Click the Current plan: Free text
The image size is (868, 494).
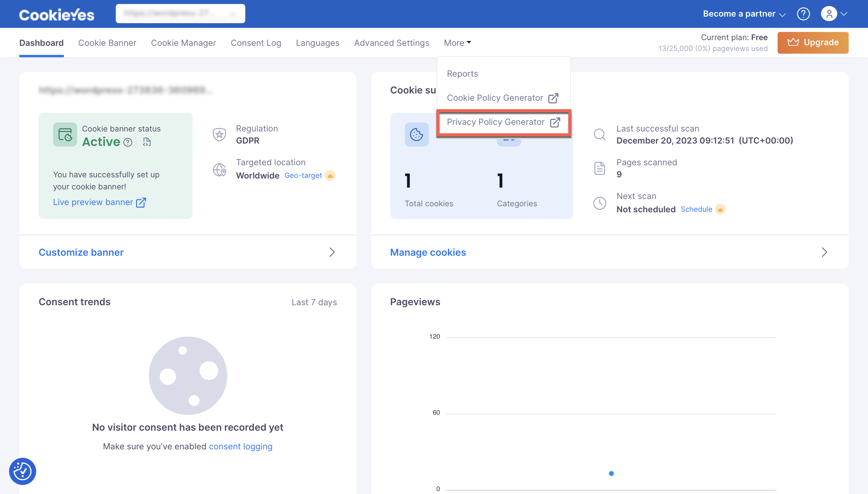pos(734,37)
